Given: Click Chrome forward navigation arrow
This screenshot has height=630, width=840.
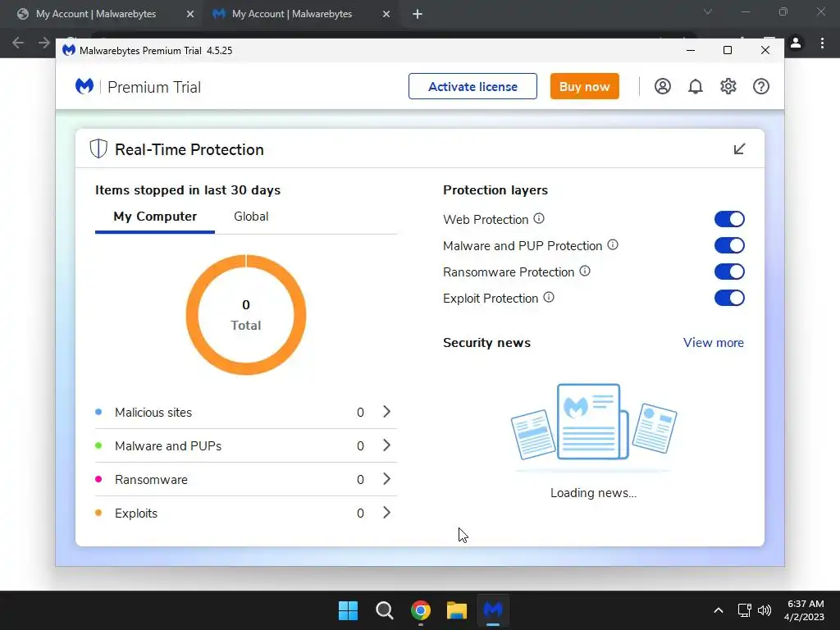Looking at the screenshot, I should coord(44,43).
